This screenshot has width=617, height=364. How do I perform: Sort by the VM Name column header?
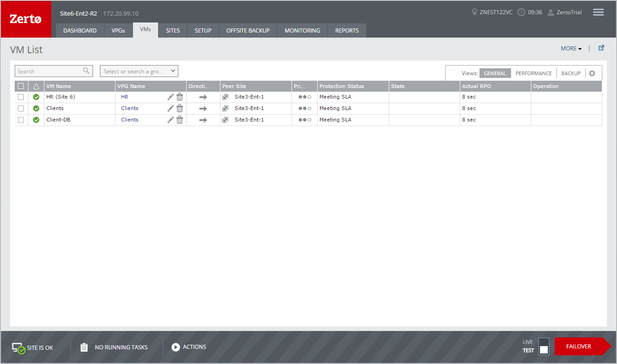click(x=80, y=86)
